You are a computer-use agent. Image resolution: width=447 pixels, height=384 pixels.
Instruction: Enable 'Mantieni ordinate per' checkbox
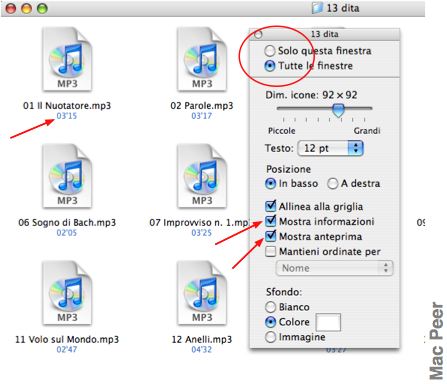(271, 251)
